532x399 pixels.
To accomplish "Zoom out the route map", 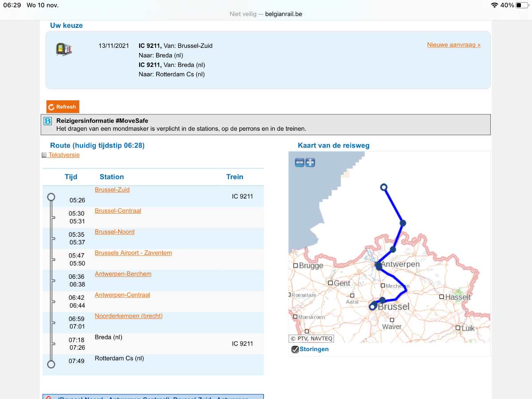I will pos(300,163).
